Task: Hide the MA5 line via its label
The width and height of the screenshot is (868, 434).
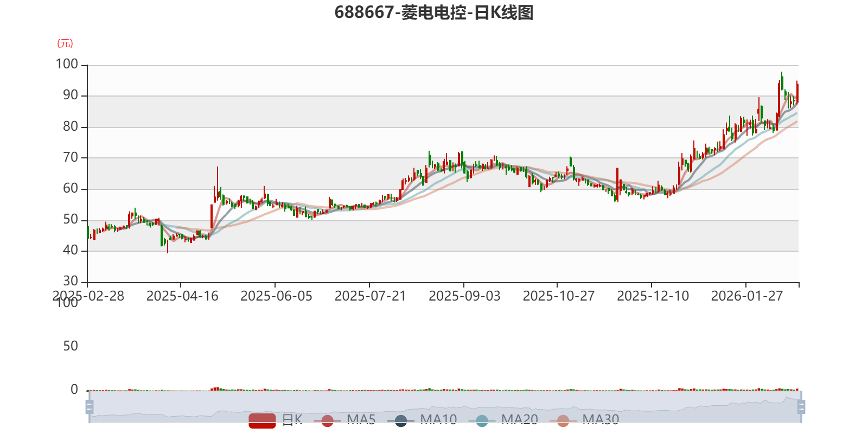Action: point(361,420)
